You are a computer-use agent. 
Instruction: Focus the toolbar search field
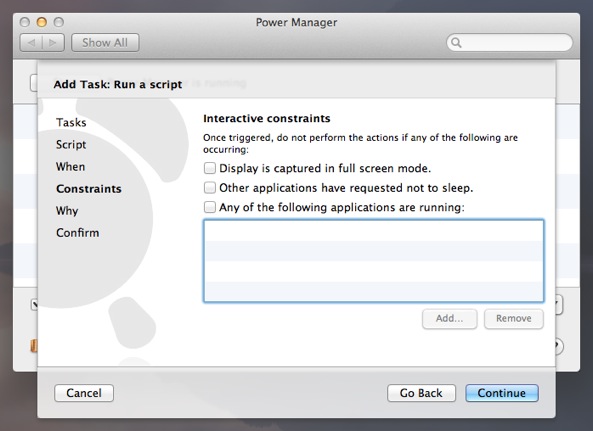coord(509,42)
